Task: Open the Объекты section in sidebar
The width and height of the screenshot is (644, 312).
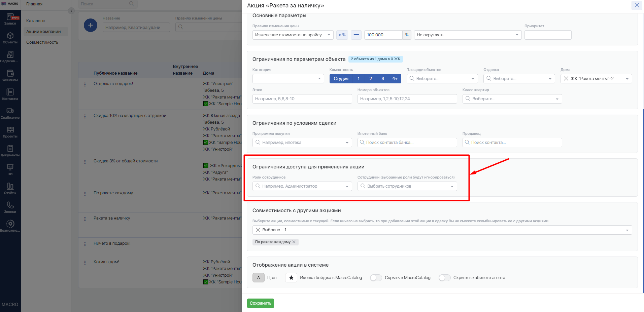Action: click(10, 38)
